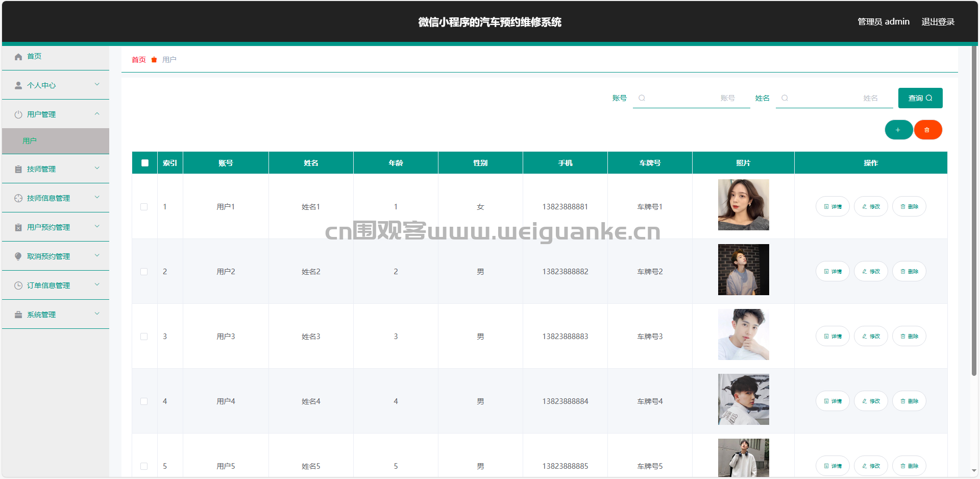The image size is (980, 479).
Task: Open the 技师管理 menu
Action: click(x=56, y=169)
